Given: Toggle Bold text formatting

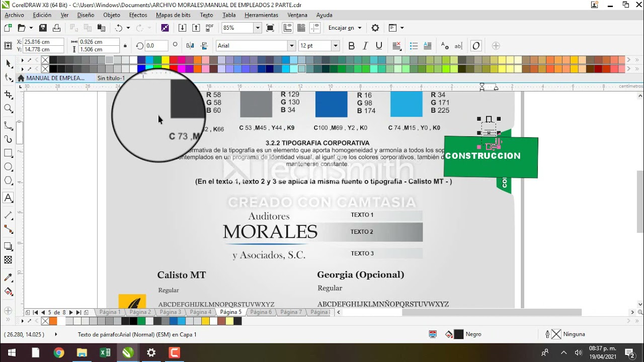Looking at the screenshot, I should [x=352, y=46].
